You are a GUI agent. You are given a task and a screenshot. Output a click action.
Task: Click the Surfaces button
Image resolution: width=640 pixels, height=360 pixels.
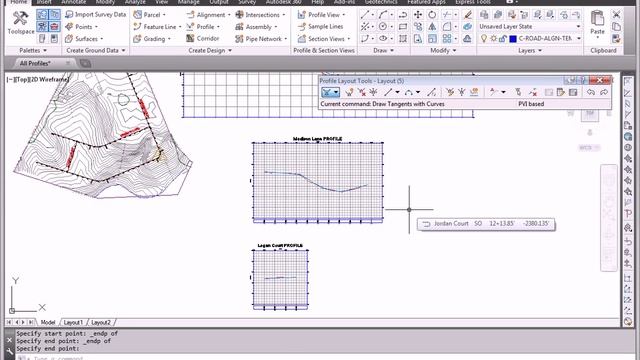click(x=84, y=39)
